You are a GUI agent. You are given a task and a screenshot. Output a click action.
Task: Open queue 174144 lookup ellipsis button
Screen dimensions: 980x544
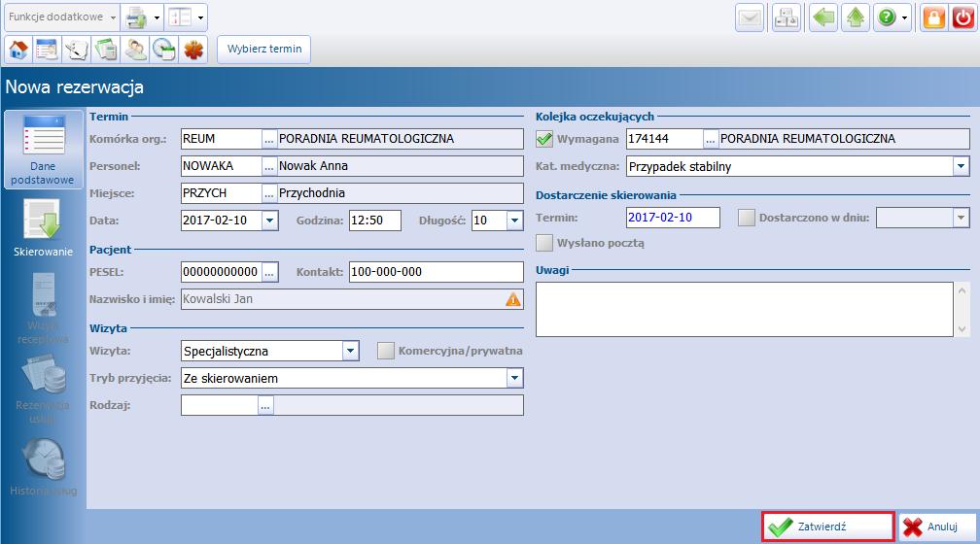710,139
